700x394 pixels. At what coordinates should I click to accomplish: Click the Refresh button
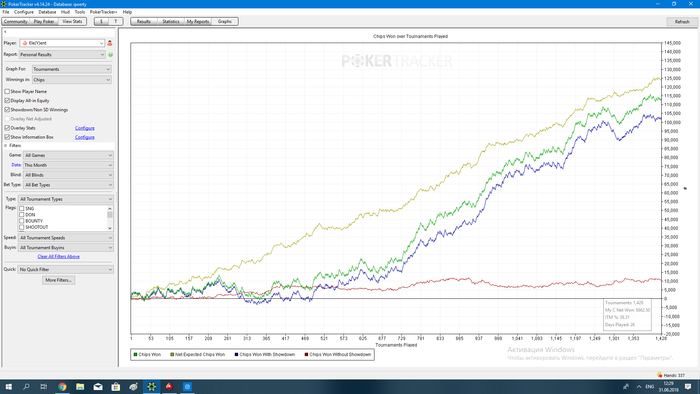coord(682,21)
